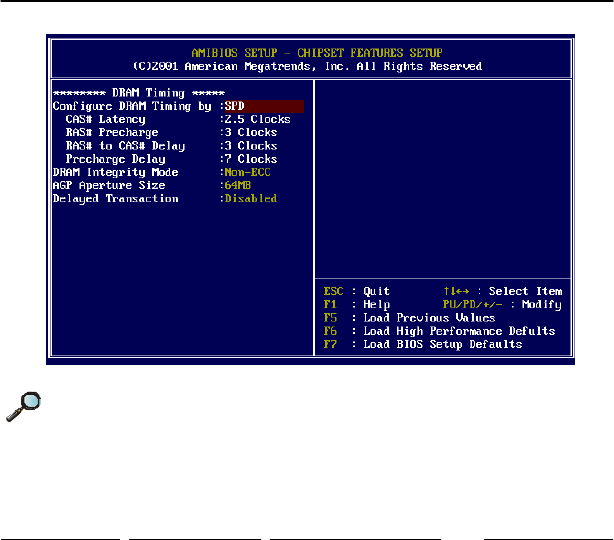Select the Delayed Transaction label
This screenshot has width=614, height=540.
pos(116,199)
